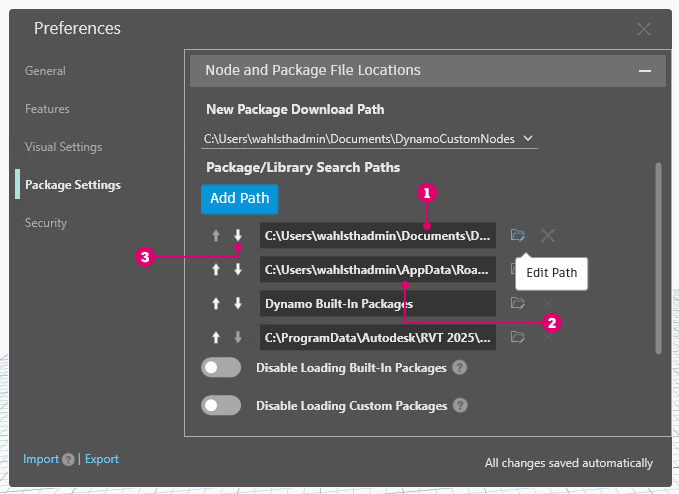Collapse Node and Package File Locations section
This screenshot has width=679, height=494.
645,71
